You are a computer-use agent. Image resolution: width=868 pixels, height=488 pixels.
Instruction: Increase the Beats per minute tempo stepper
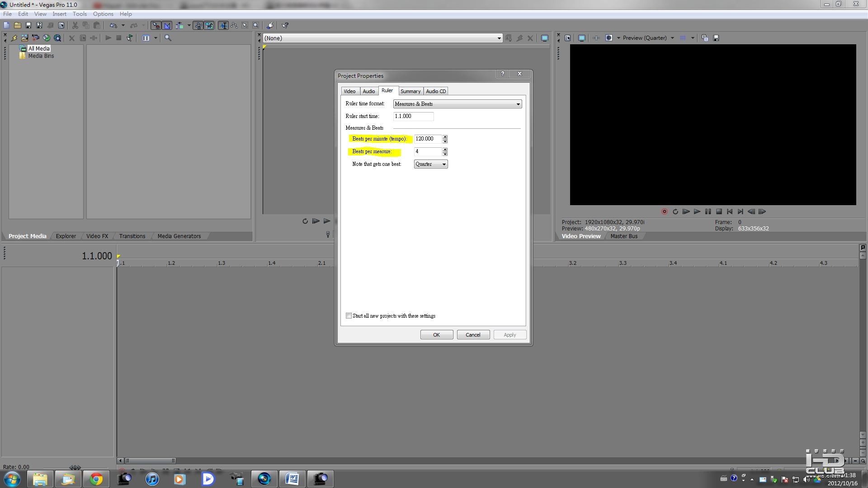point(445,137)
